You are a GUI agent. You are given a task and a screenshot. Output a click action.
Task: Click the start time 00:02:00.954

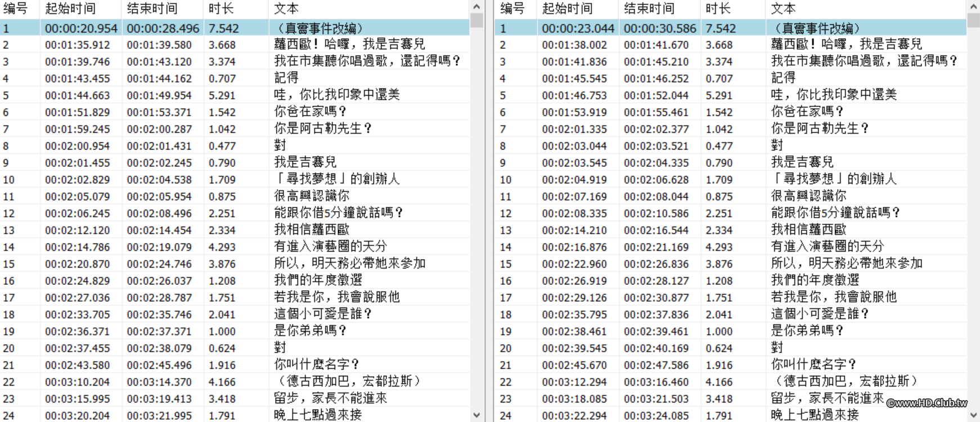tap(78, 146)
